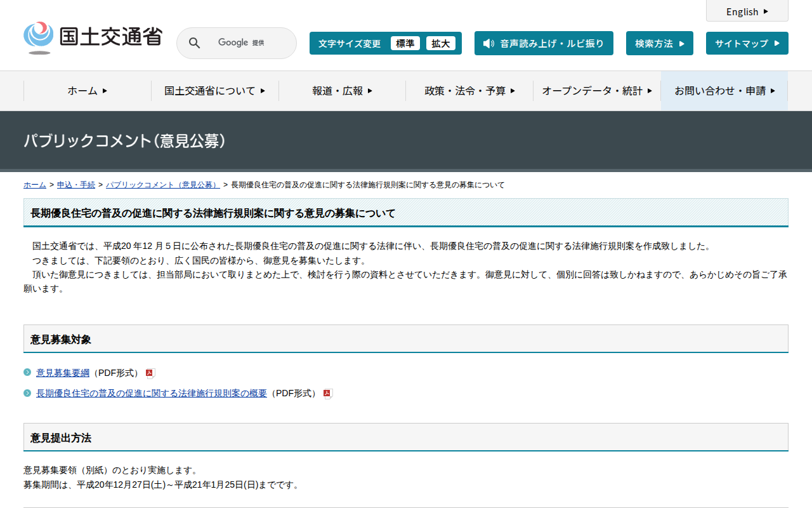Viewport: 812px width, 508px height.
Task: Click PDF icon beside 法律施行規則案の概要 link
Action: (x=327, y=394)
